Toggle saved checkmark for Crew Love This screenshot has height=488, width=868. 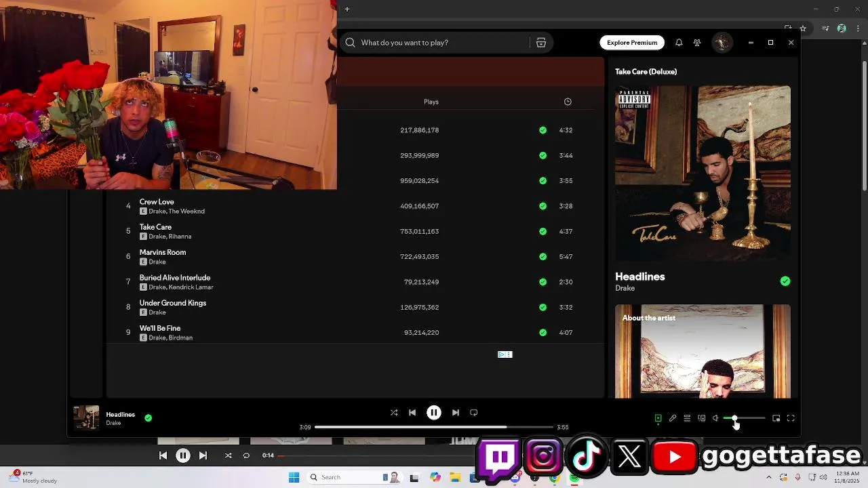pos(542,206)
